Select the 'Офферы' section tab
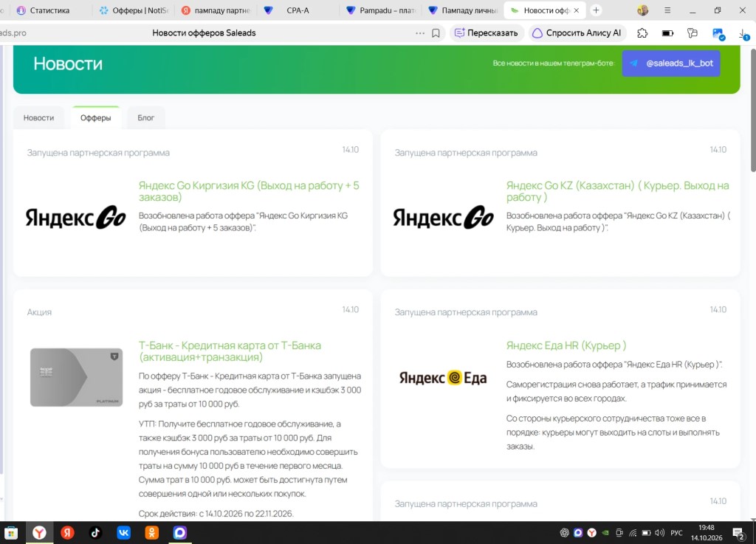The width and height of the screenshot is (756, 544). click(95, 118)
